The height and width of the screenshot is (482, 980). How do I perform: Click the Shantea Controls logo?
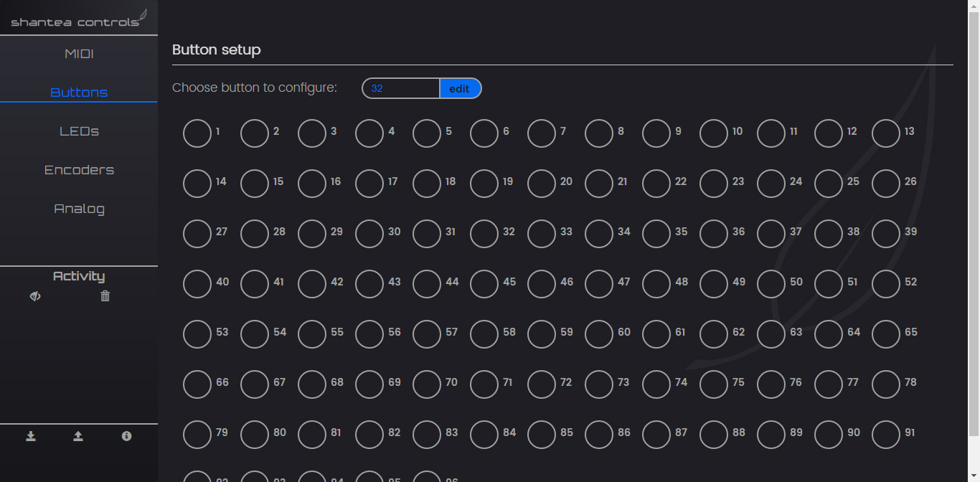tap(79, 19)
